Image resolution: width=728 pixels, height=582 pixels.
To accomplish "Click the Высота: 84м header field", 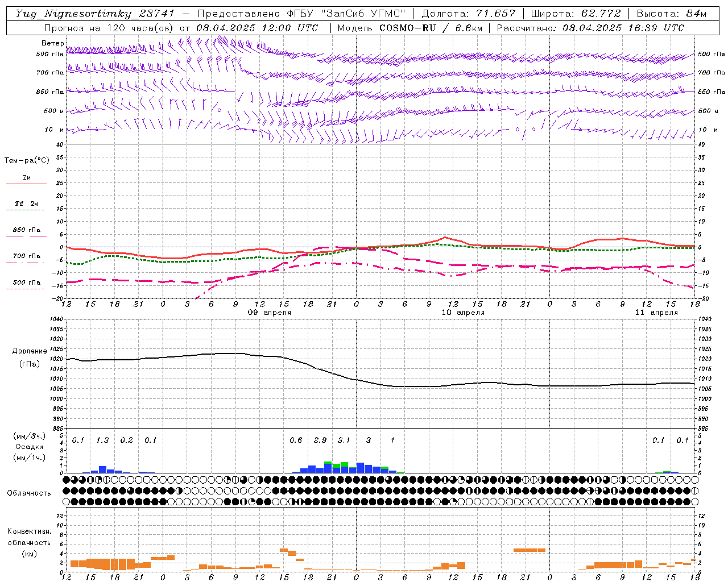I will click(x=671, y=14).
